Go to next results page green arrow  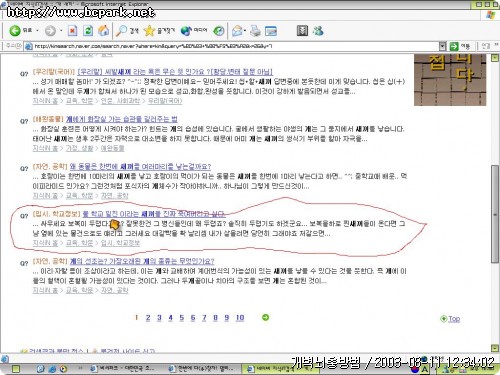click(x=265, y=317)
